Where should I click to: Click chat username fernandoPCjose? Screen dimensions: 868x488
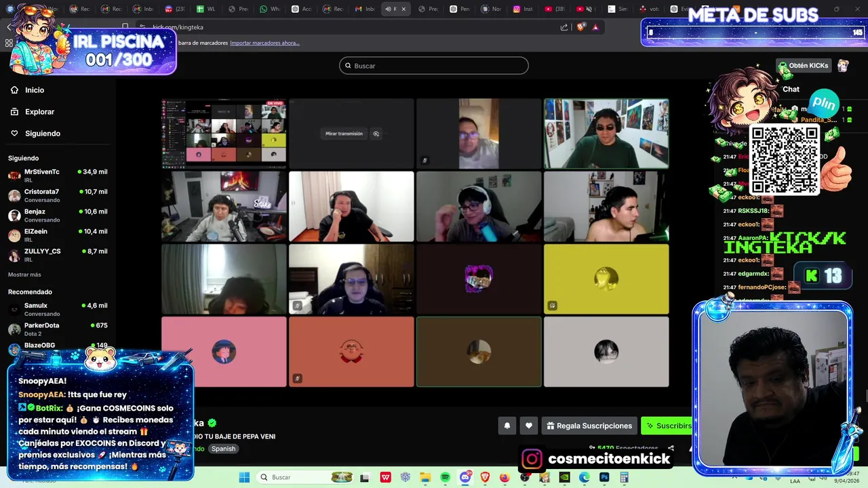coord(762,287)
